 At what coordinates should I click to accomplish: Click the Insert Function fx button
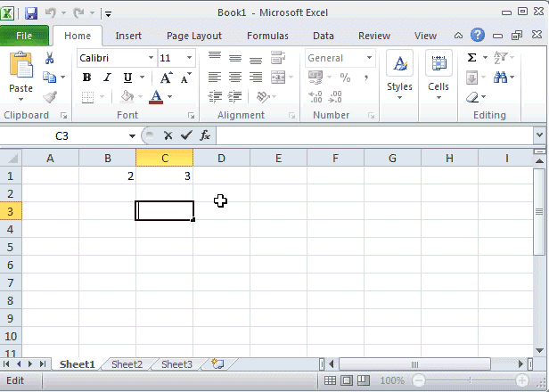pos(205,135)
